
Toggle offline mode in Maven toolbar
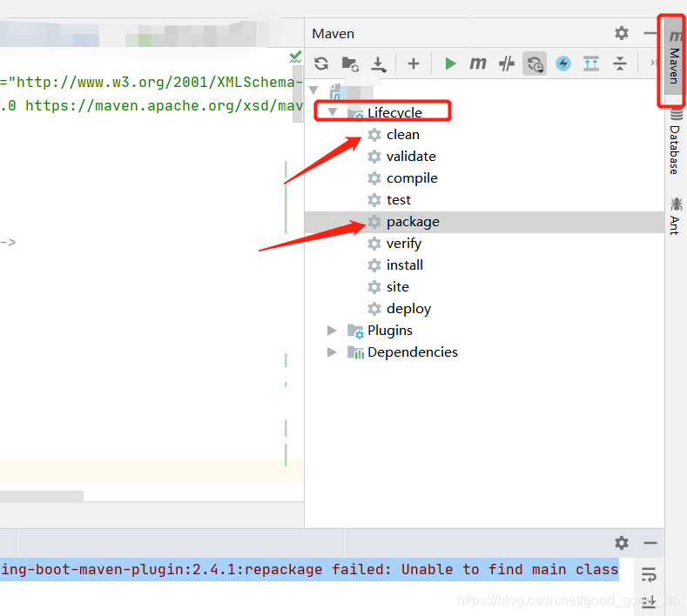coord(507,64)
